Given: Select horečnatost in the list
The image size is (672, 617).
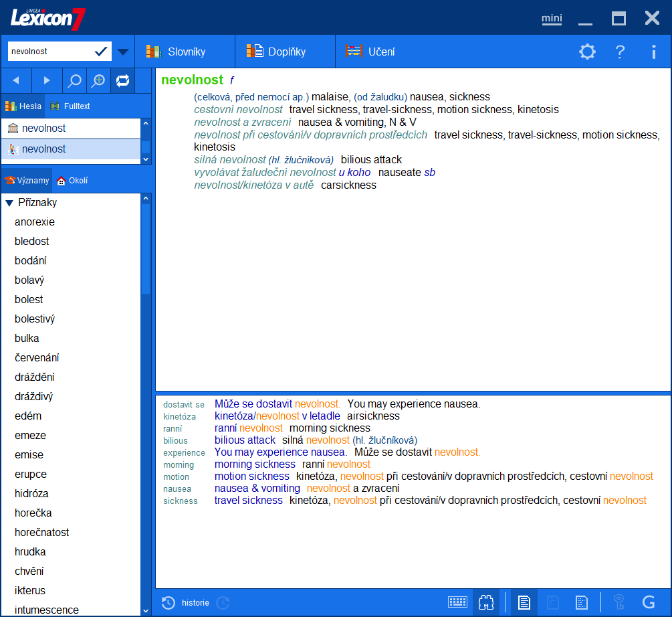Looking at the screenshot, I should [x=41, y=533].
